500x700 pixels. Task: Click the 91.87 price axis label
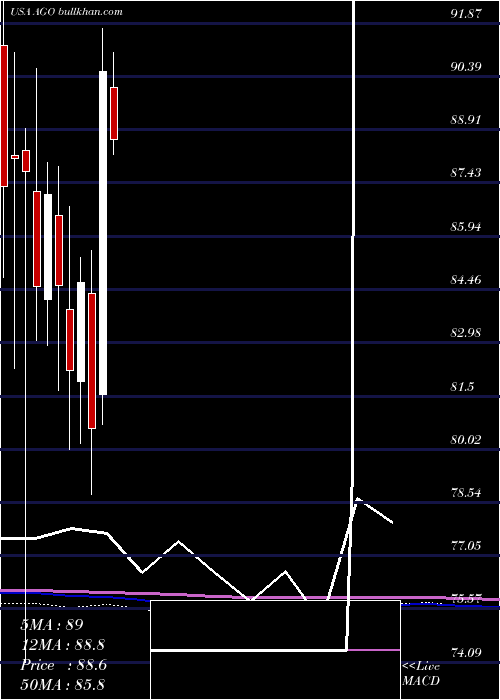click(466, 13)
